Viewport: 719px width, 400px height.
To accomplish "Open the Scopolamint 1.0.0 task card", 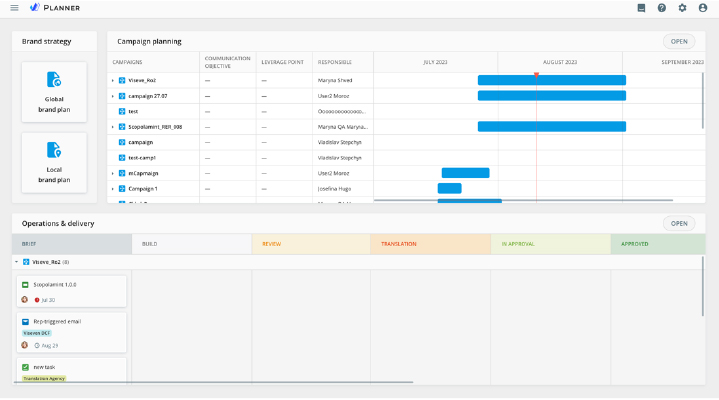I will click(x=70, y=291).
